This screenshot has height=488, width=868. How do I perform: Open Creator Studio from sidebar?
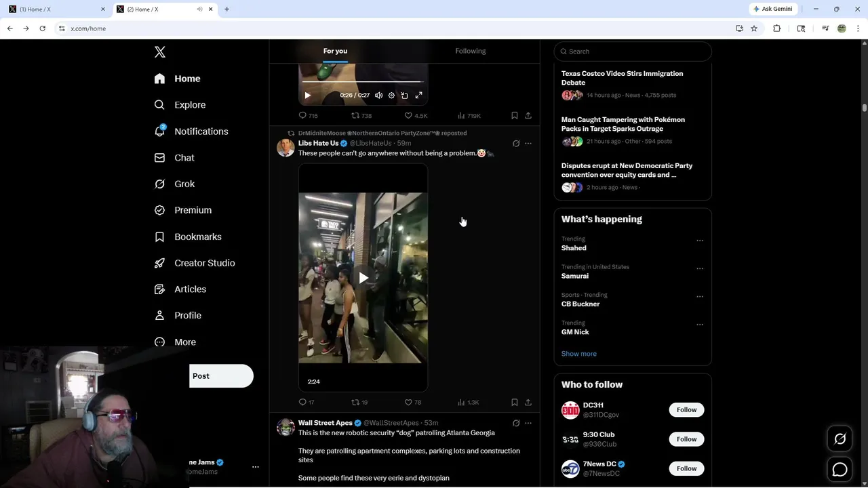point(195,263)
